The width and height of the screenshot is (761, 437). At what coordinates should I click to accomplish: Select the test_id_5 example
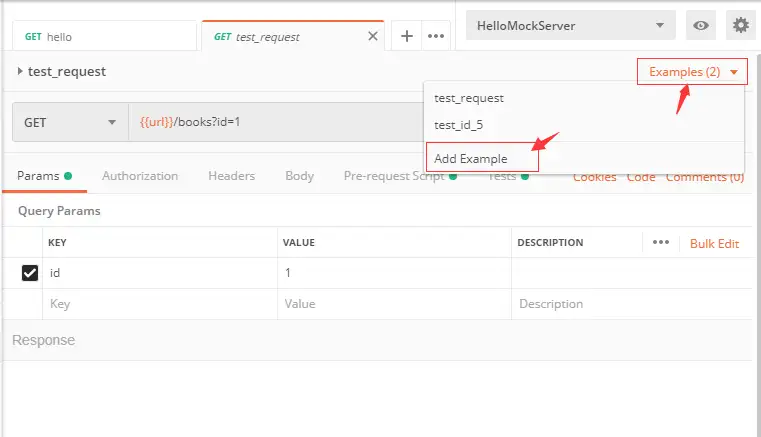[x=460, y=125]
